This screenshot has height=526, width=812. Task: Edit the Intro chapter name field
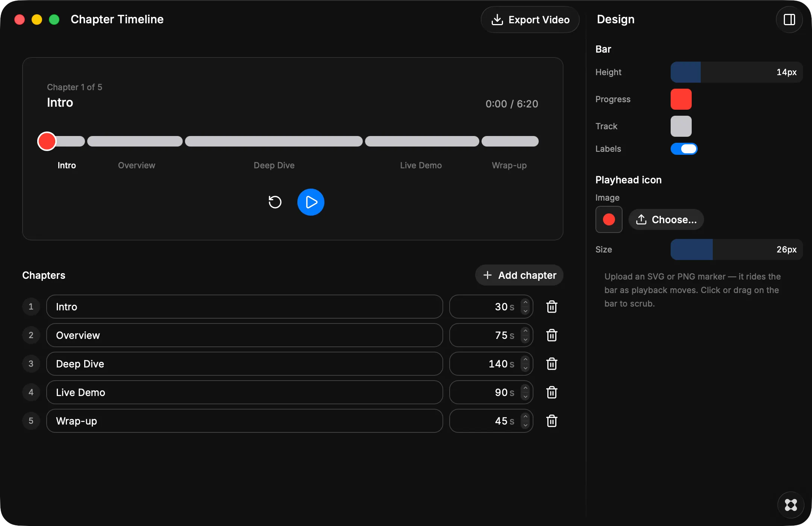[x=245, y=307]
